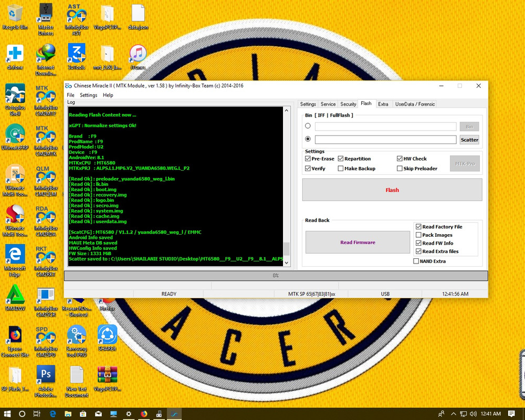Screen dimensions: 525x420
Task: Select the data.json file on desktop
Action: [x=138, y=17]
